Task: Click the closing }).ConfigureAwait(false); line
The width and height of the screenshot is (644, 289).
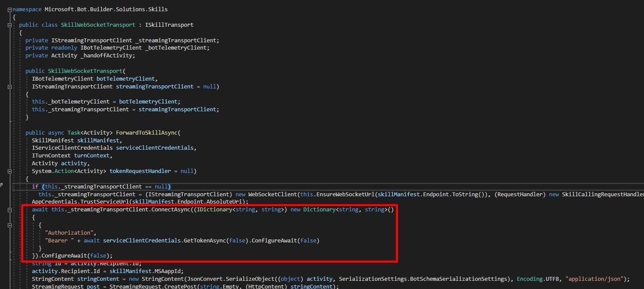Action: [72, 256]
